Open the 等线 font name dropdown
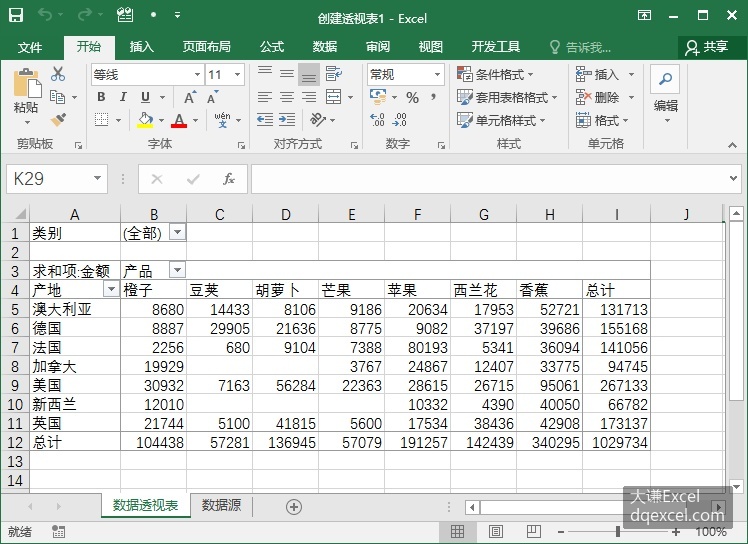 click(x=197, y=74)
